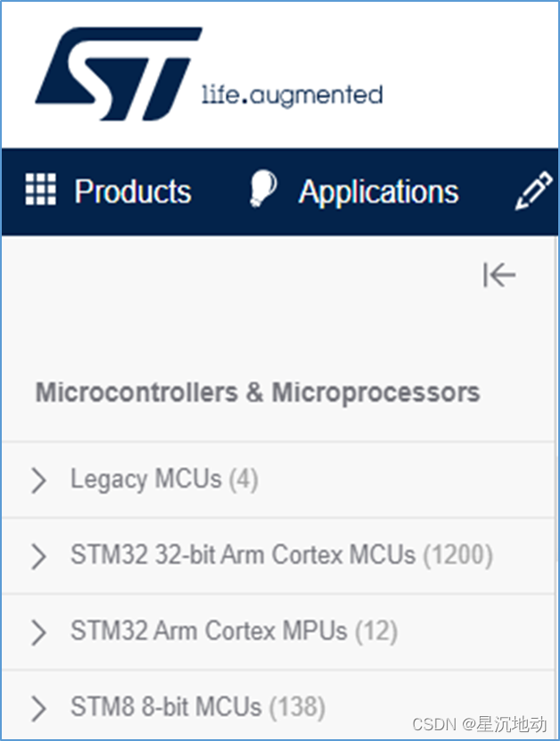Expand the STM32 Arm Cortex MPUs chevron

click(x=38, y=632)
